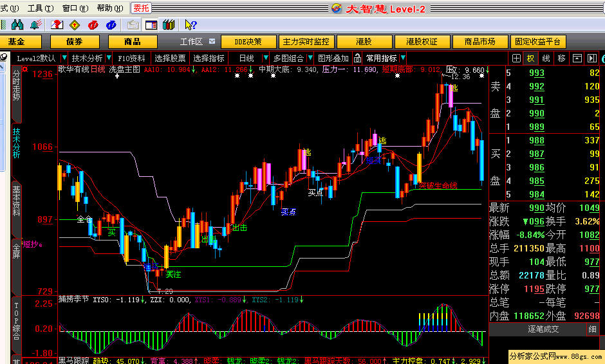Viewport: 605px width, 364px height.
Task: Toggle 线 drawing line button
Action: (546, 59)
